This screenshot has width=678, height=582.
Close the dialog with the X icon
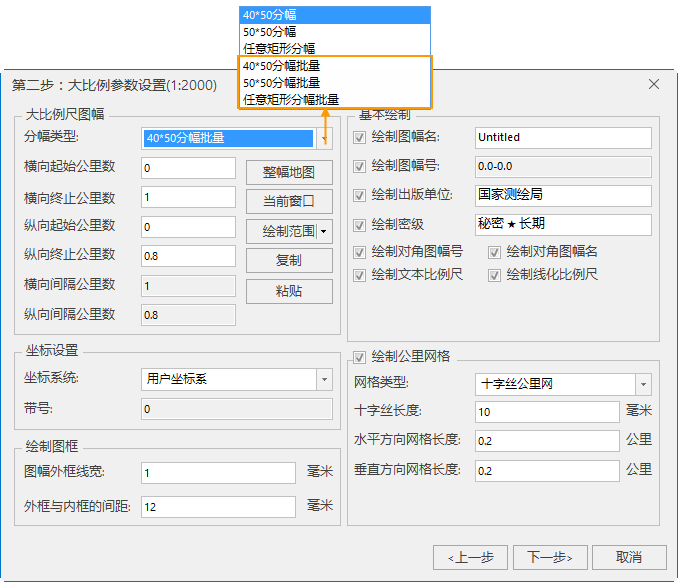pos(653,85)
